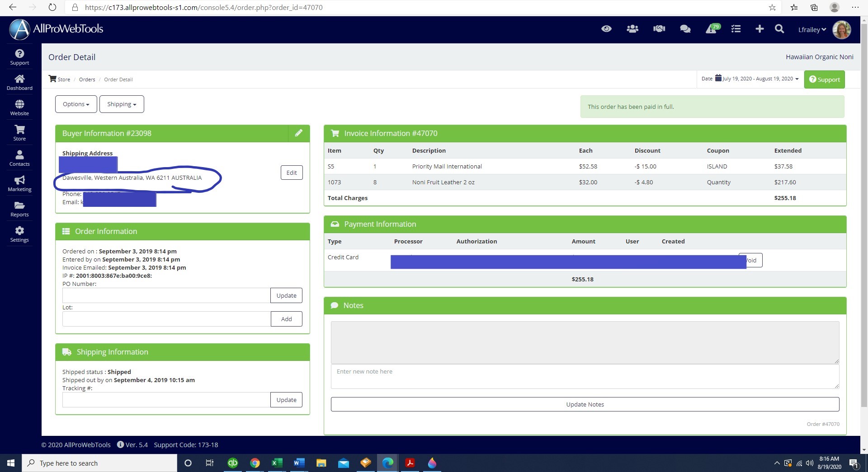Open Support in the left sidebar
This screenshot has height=472, width=868.
pos(19,57)
